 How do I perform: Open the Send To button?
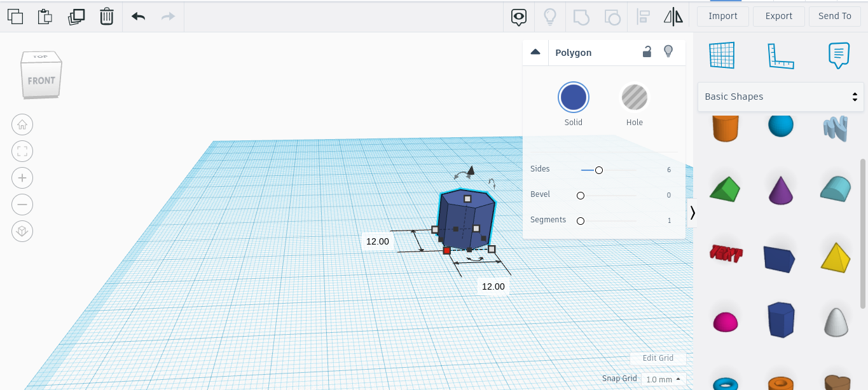pos(835,16)
